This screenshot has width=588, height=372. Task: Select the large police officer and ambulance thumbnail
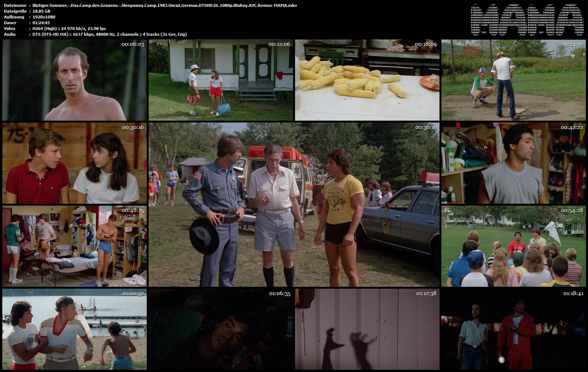point(294,205)
